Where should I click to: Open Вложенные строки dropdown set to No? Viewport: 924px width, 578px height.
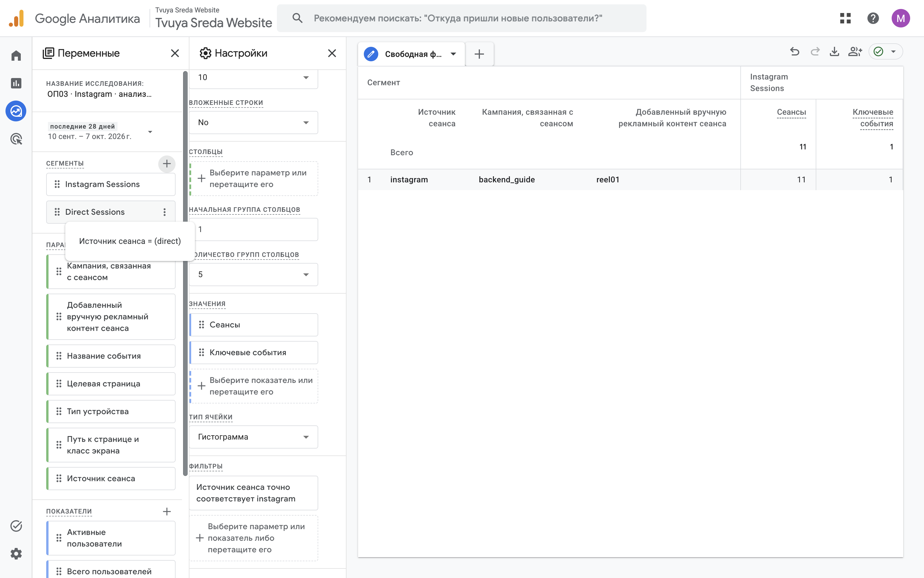pos(254,122)
